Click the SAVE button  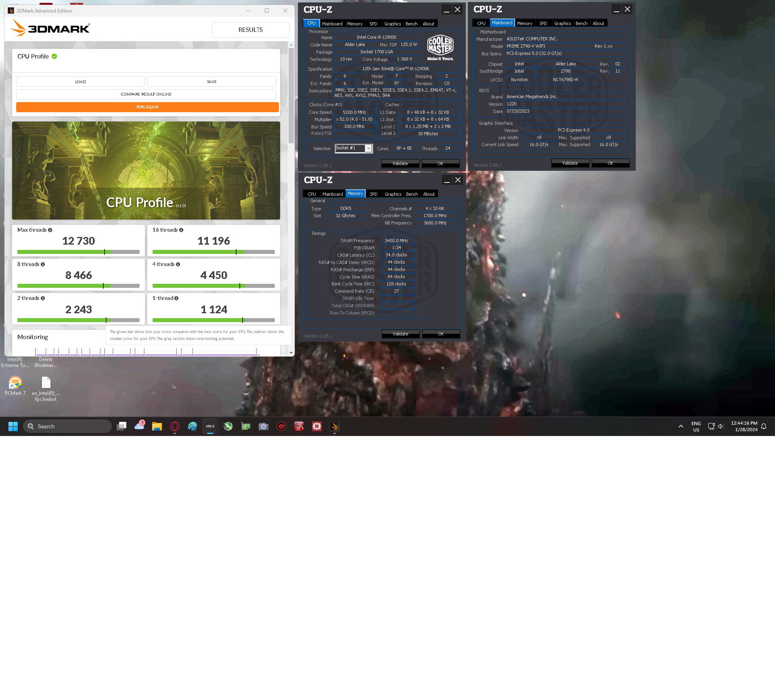[212, 82]
